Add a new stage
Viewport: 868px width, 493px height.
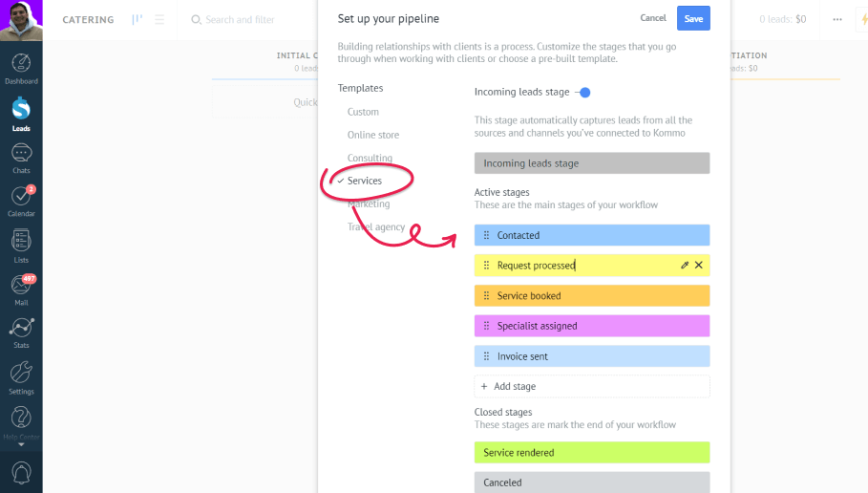tap(592, 387)
